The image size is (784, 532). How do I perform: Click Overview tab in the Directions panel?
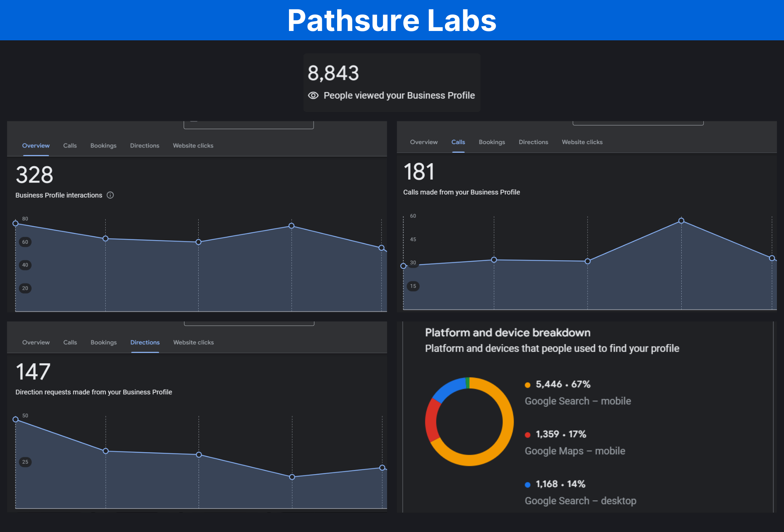pos(36,342)
